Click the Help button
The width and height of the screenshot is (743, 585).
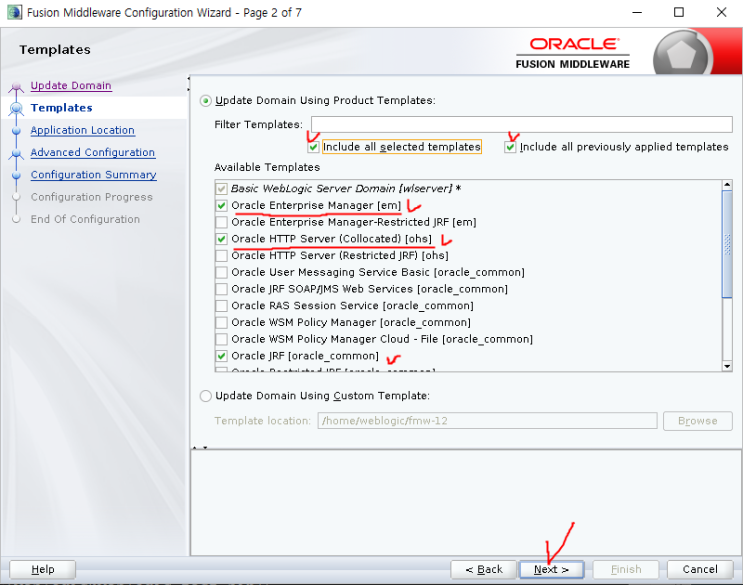[x=43, y=569]
